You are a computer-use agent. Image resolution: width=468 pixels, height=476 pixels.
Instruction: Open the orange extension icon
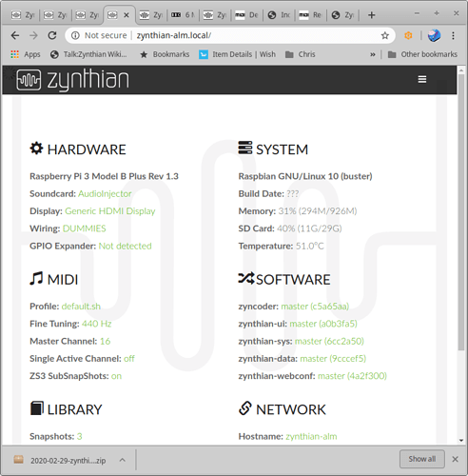408,35
